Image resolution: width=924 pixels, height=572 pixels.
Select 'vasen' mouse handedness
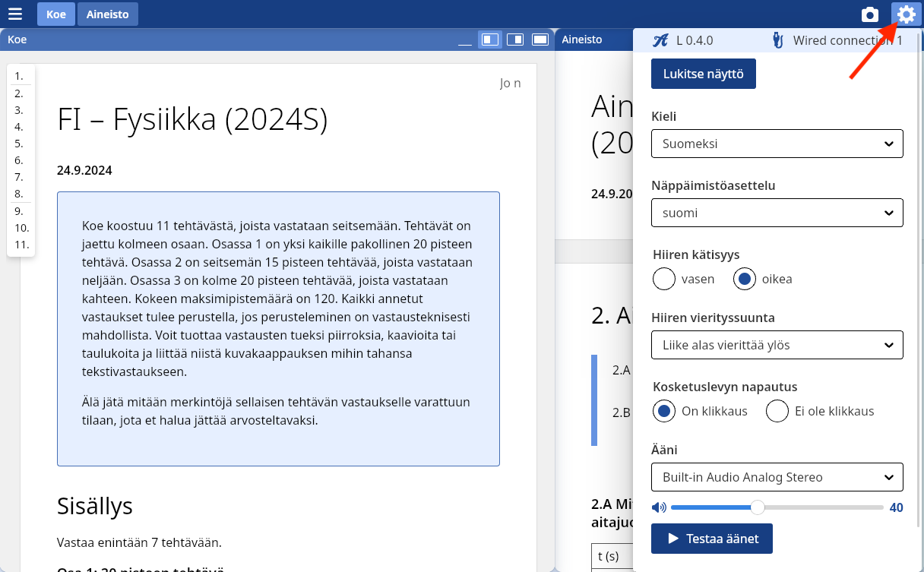(664, 279)
